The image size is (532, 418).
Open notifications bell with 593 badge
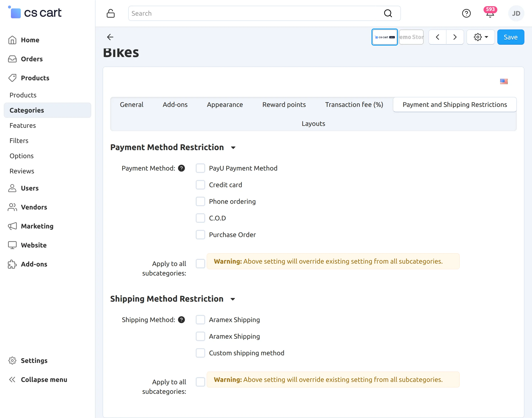tap(490, 13)
